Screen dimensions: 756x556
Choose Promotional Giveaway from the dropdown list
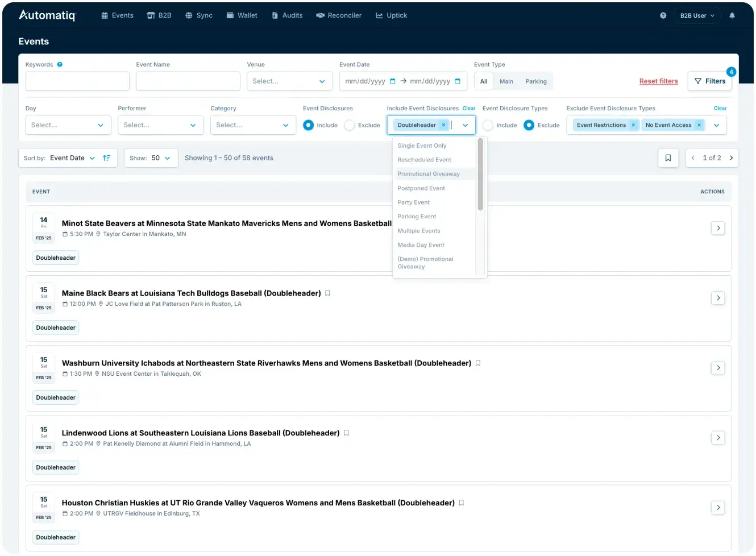point(429,174)
